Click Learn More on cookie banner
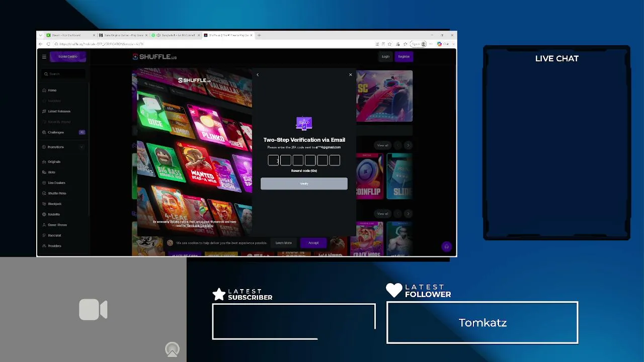This screenshot has width=644, height=362. pyautogui.click(x=284, y=243)
